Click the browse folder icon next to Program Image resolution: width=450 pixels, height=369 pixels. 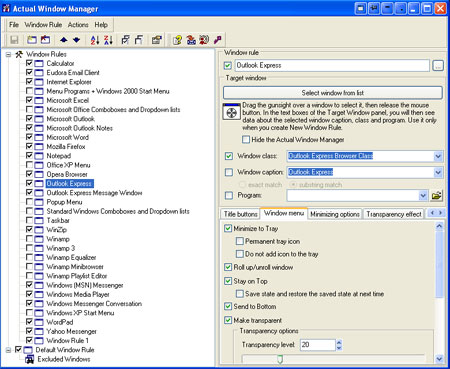tap(437, 195)
